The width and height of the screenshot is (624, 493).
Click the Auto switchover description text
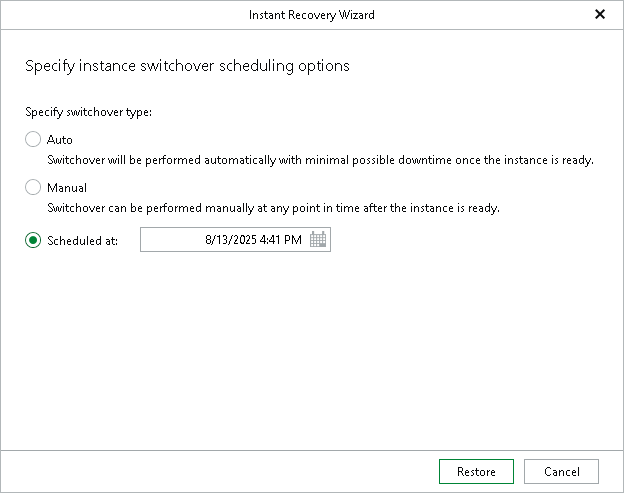point(320,160)
